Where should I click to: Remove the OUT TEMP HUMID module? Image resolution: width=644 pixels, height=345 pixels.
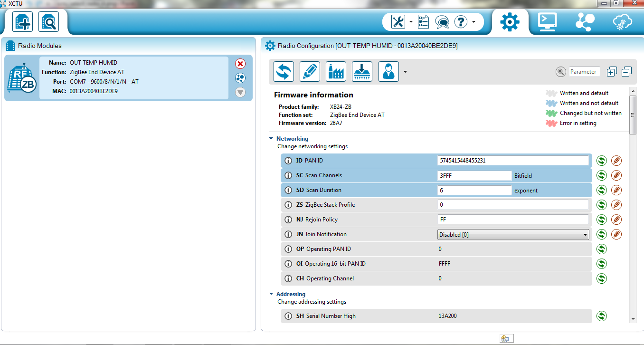pyautogui.click(x=240, y=64)
